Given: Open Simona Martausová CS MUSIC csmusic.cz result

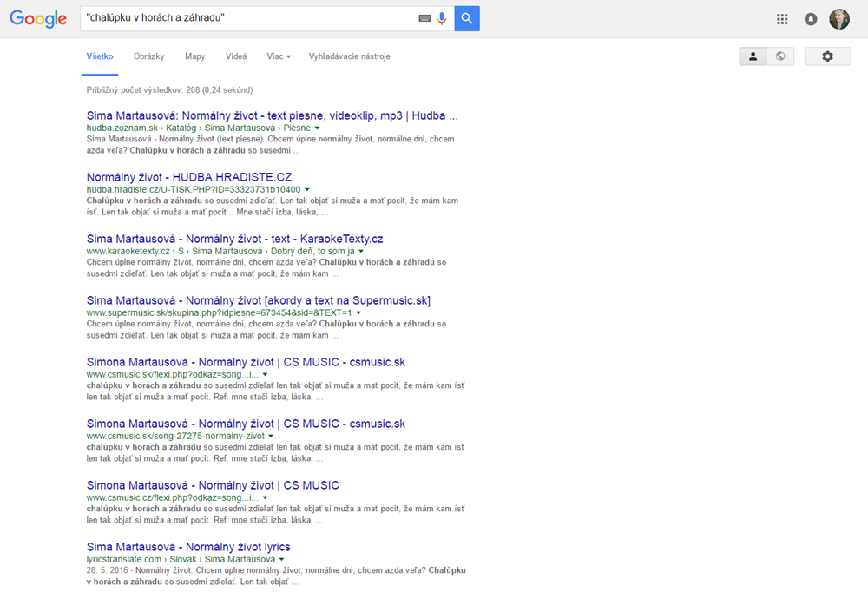Looking at the screenshot, I should (213, 485).
